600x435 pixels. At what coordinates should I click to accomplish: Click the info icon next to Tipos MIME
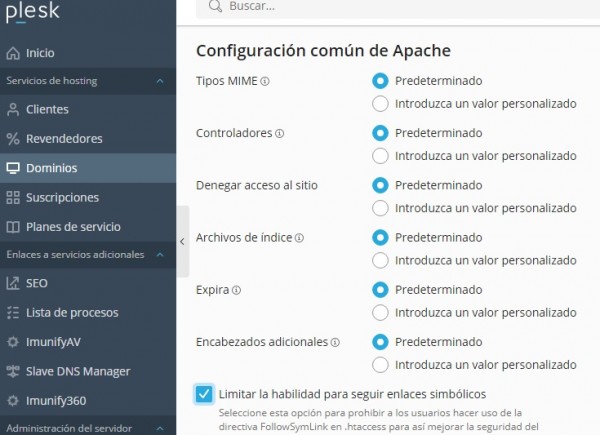(x=265, y=81)
